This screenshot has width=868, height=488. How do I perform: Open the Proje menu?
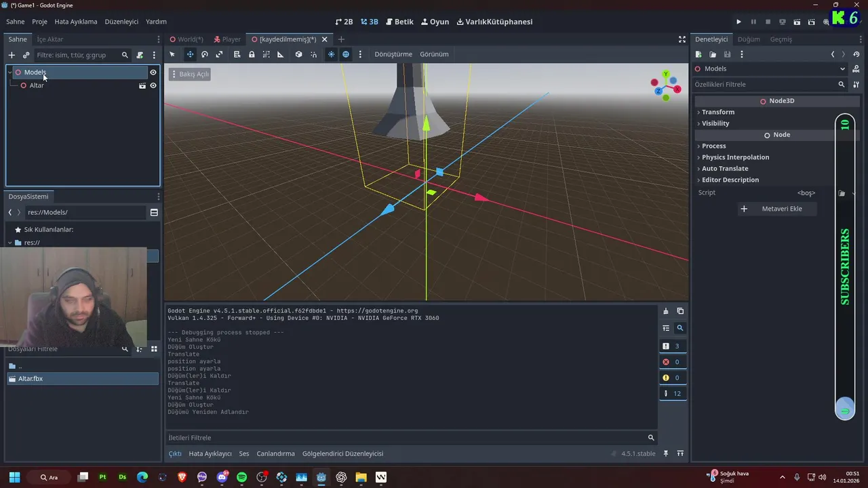pyautogui.click(x=39, y=22)
